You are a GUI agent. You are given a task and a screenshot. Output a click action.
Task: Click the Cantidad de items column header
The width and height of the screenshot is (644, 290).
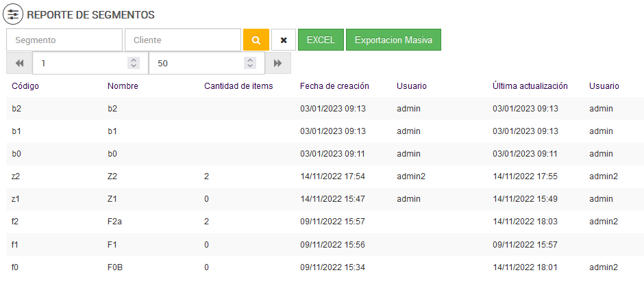[x=238, y=86]
